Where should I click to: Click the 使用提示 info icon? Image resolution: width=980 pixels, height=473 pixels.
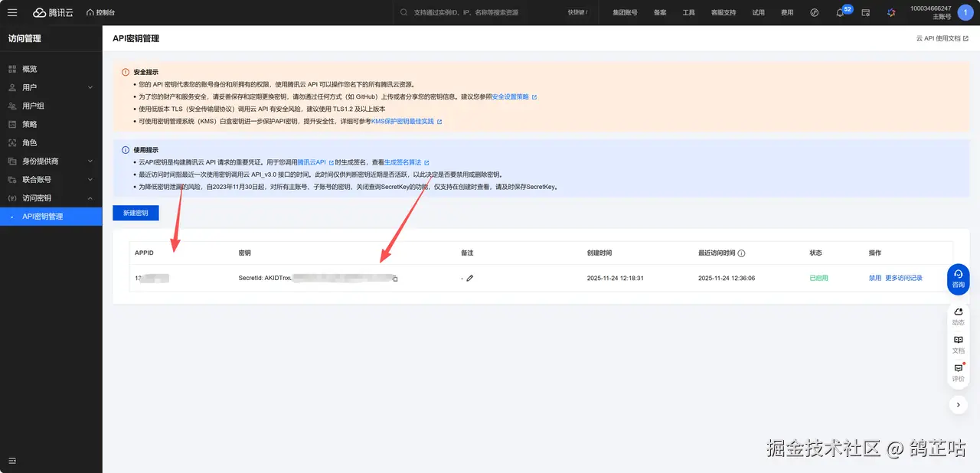click(126, 150)
